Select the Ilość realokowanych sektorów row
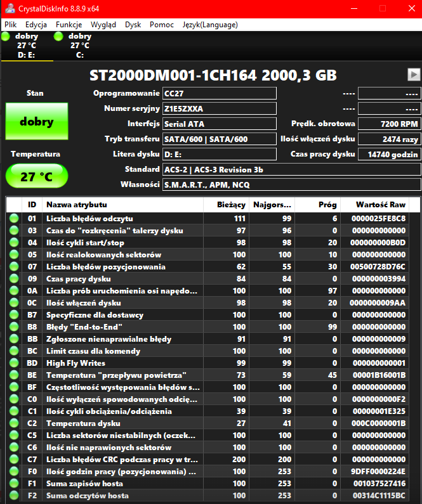 tap(208, 255)
